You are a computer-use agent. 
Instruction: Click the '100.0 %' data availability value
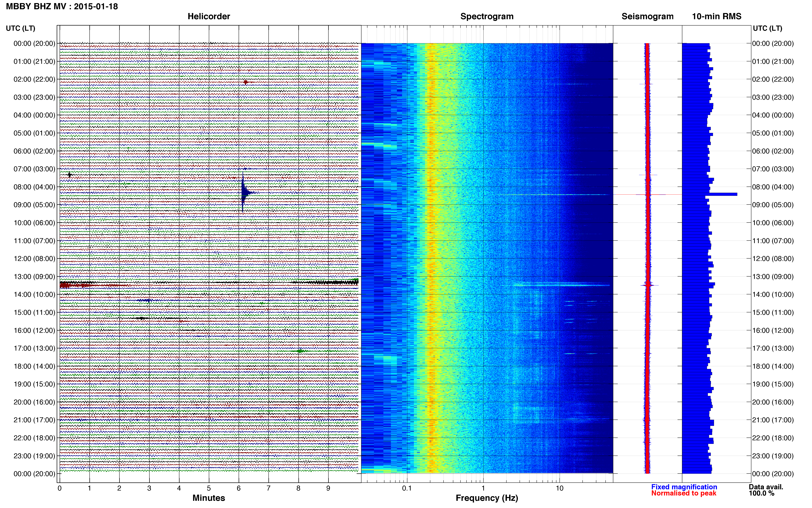(761, 493)
